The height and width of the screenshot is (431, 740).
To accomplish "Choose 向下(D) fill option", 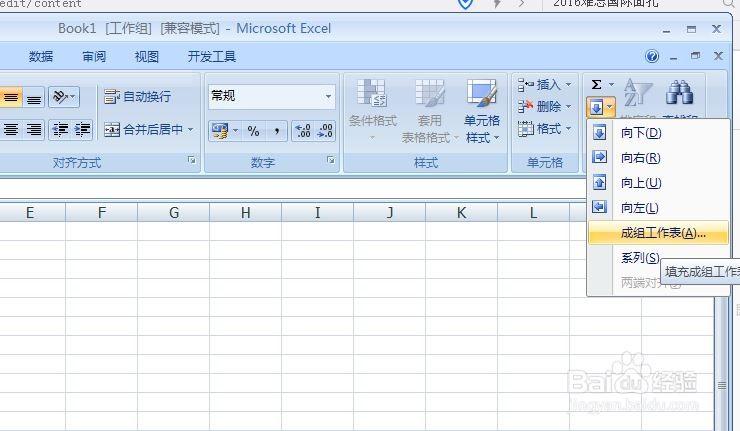I will (641, 133).
